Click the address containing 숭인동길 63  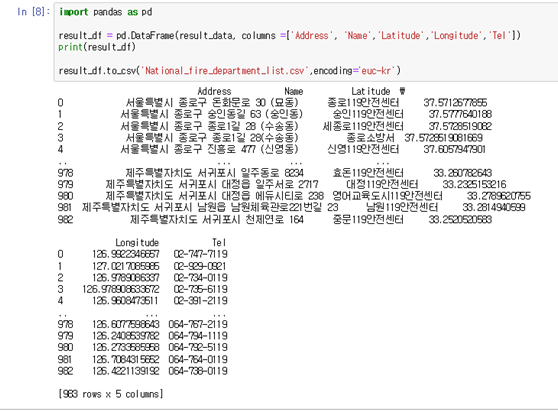point(212,114)
